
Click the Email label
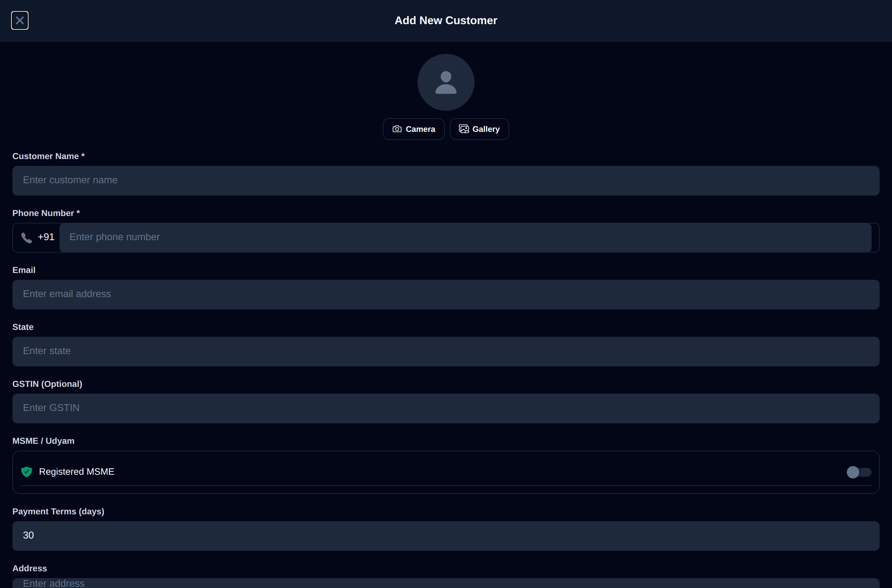click(x=24, y=270)
